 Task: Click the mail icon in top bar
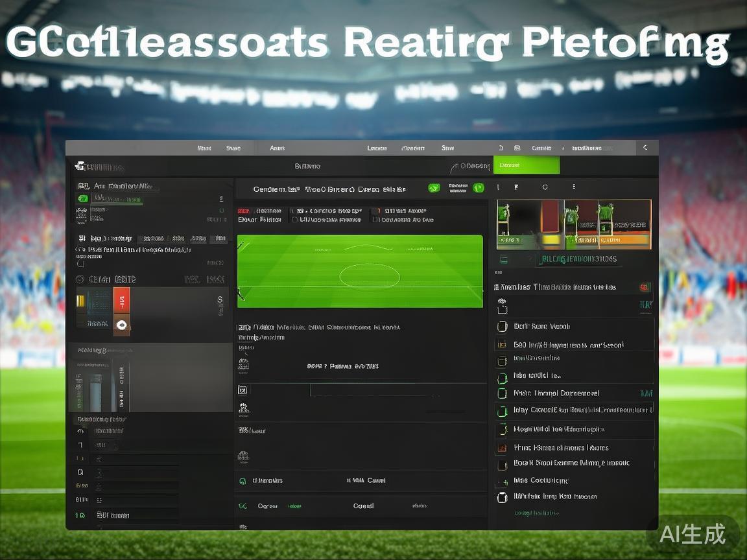(517, 148)
